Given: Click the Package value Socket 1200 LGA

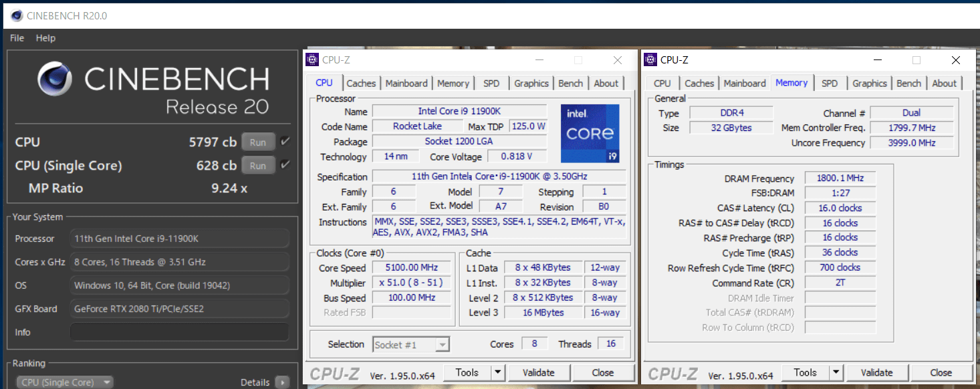Looking at the screenshot, I should coord(459,141).
